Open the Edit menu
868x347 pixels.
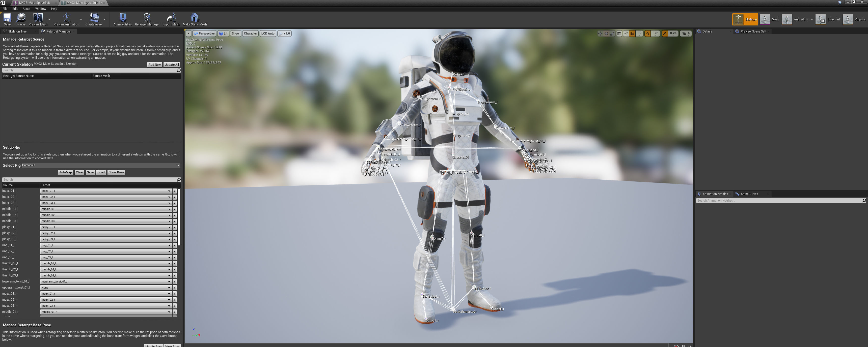point(15,9)
